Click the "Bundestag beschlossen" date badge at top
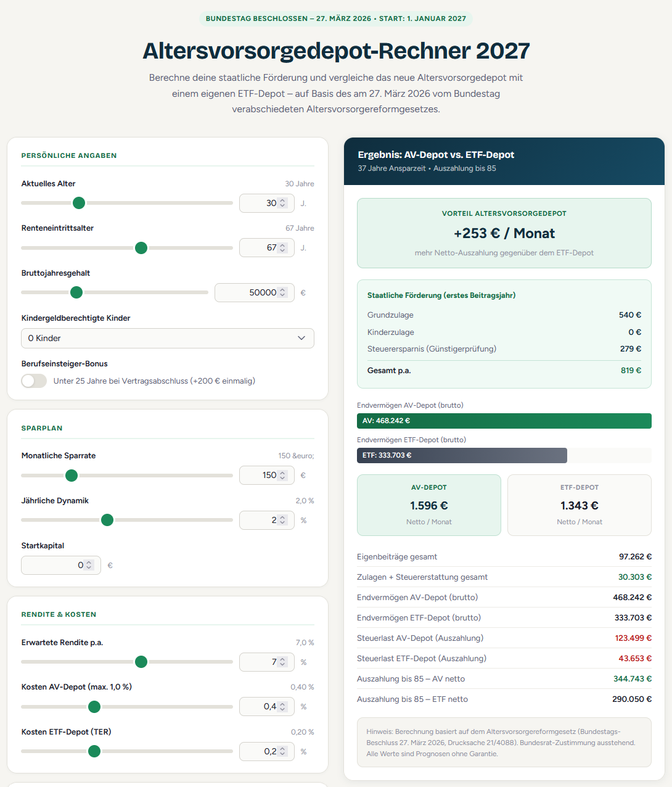 [x=336, y=19]
